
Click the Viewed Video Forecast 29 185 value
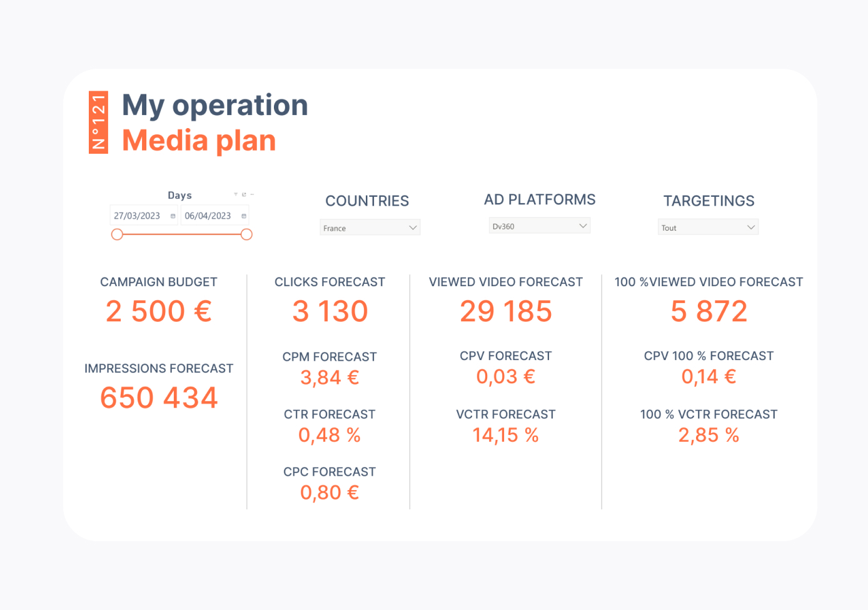click(506, 311)
